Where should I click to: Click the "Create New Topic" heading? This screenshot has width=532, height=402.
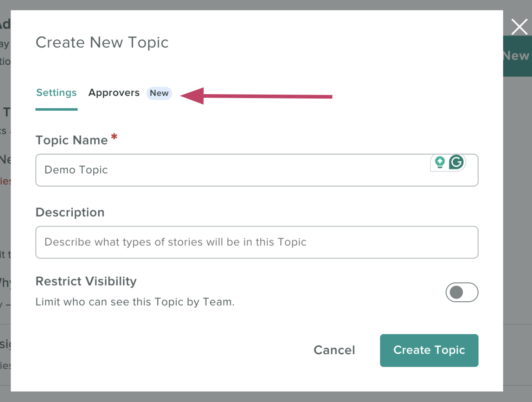(102, 42)
